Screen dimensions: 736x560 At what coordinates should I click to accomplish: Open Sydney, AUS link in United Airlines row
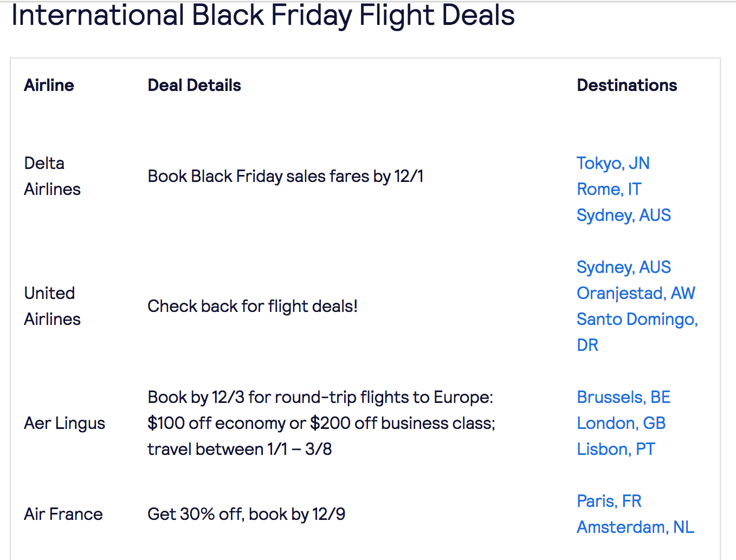tap(623, 267)
